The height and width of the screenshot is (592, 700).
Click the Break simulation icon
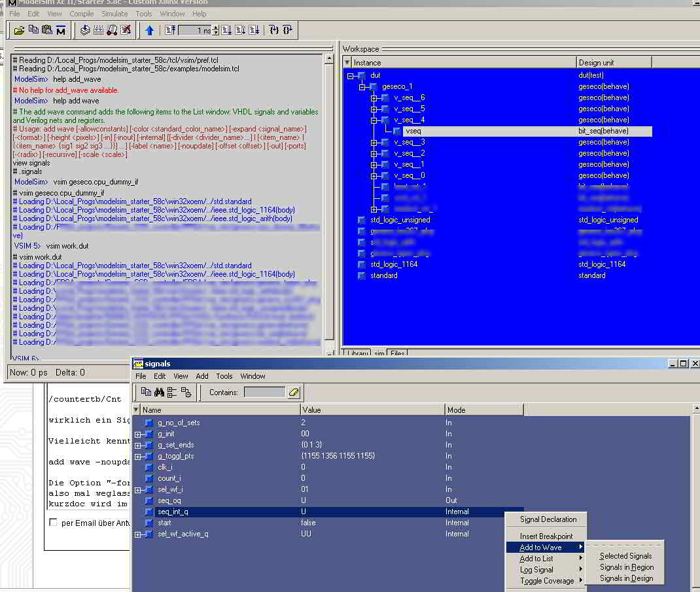[126, 30]
